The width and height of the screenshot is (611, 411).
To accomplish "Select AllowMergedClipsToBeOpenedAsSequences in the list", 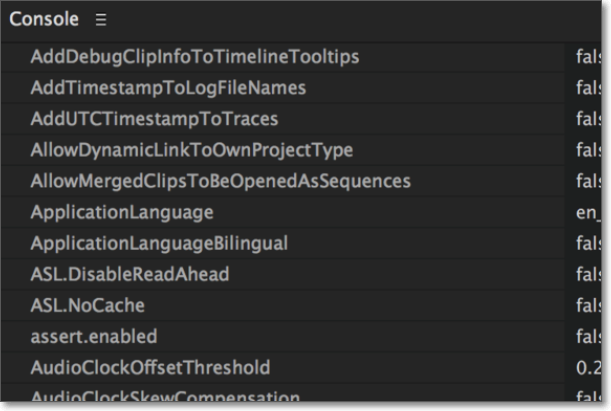I will click(x=220, y=181).
